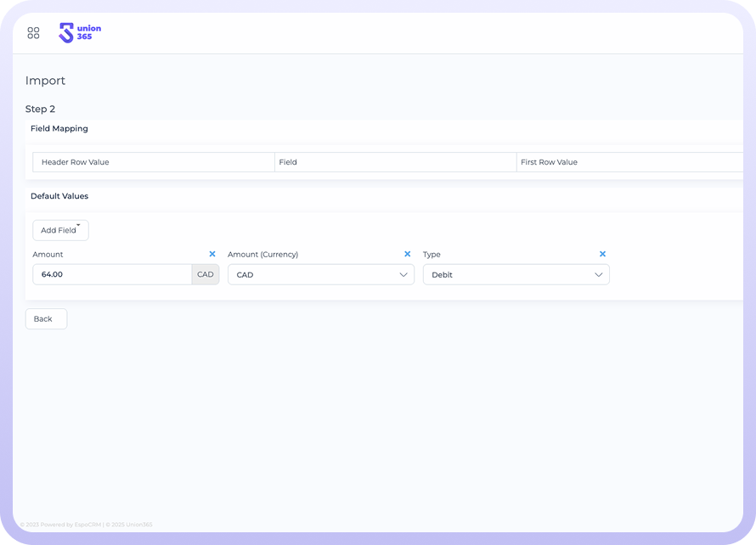Click the Import page heading
The height and width of the screenshot is (545, 756).
tap(45, 81)
